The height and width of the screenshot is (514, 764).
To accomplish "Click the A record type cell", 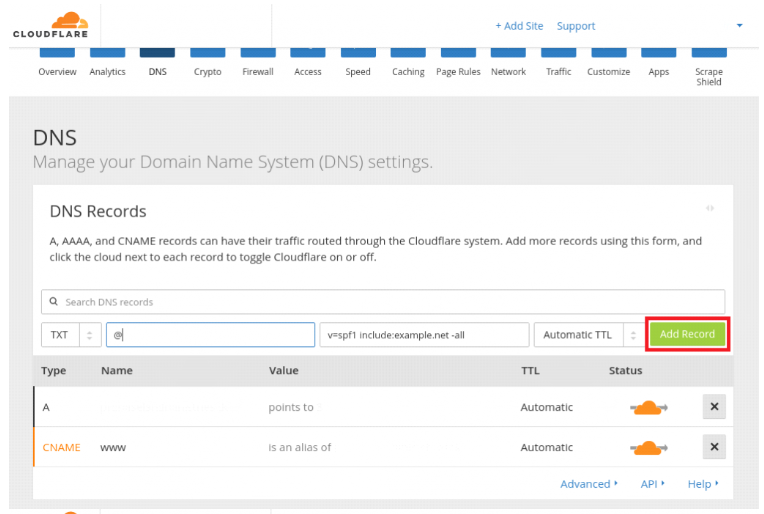I will pos(46,407).
